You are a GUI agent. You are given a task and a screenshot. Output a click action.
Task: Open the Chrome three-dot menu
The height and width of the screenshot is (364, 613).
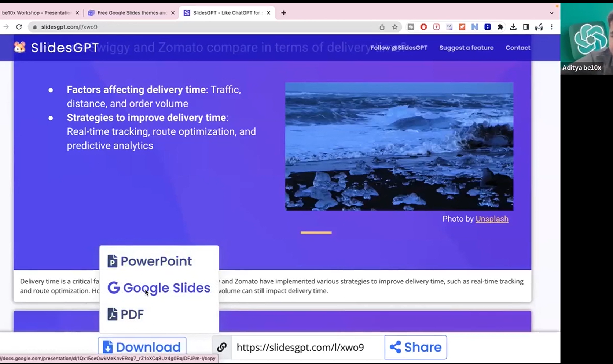coord(551,27)
